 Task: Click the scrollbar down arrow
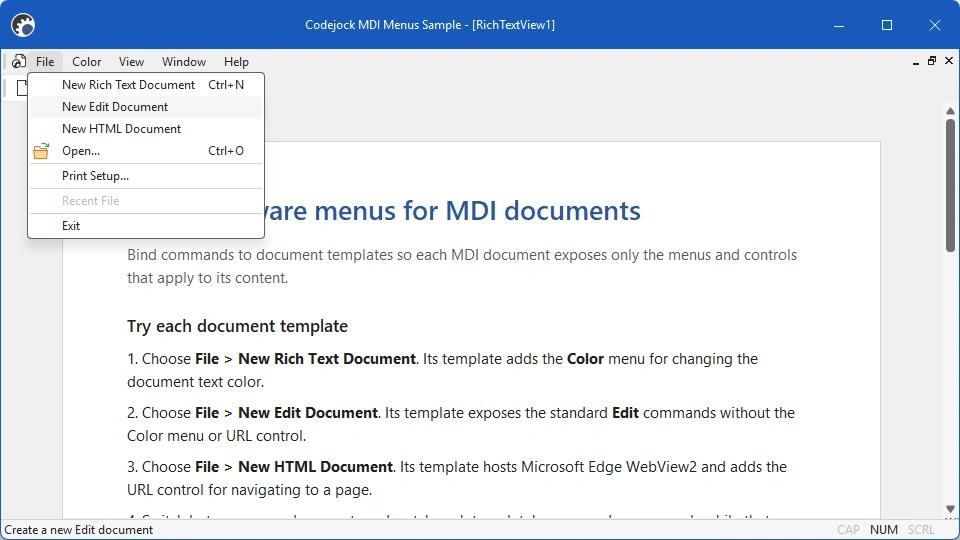point(950,509)
